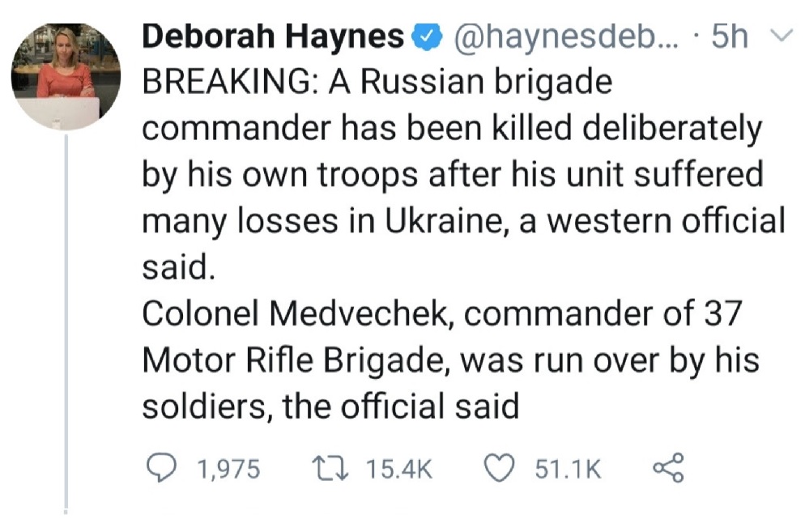805x532 pixels.
Task: Click the Motor Rifle Brigade text line
Action: 451,360
